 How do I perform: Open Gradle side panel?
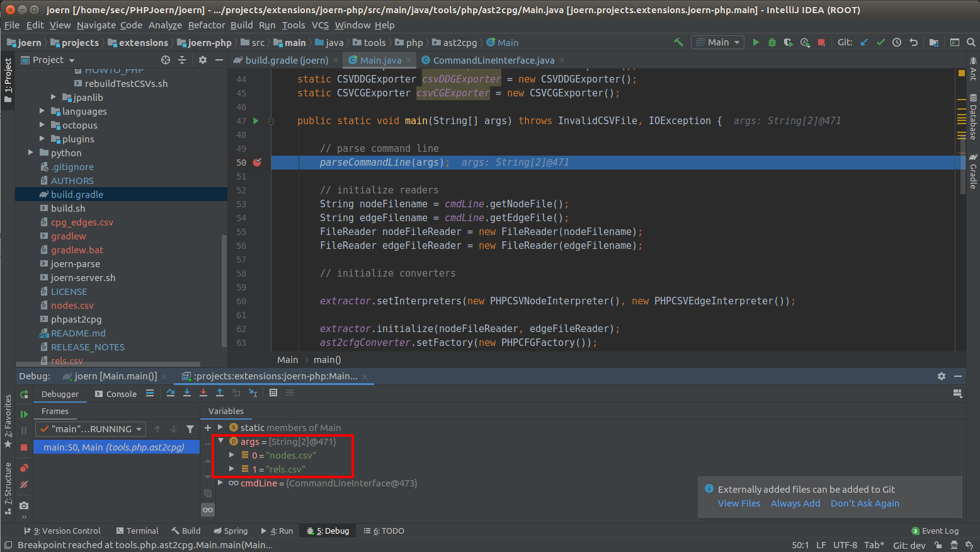(x=973, y=172)
